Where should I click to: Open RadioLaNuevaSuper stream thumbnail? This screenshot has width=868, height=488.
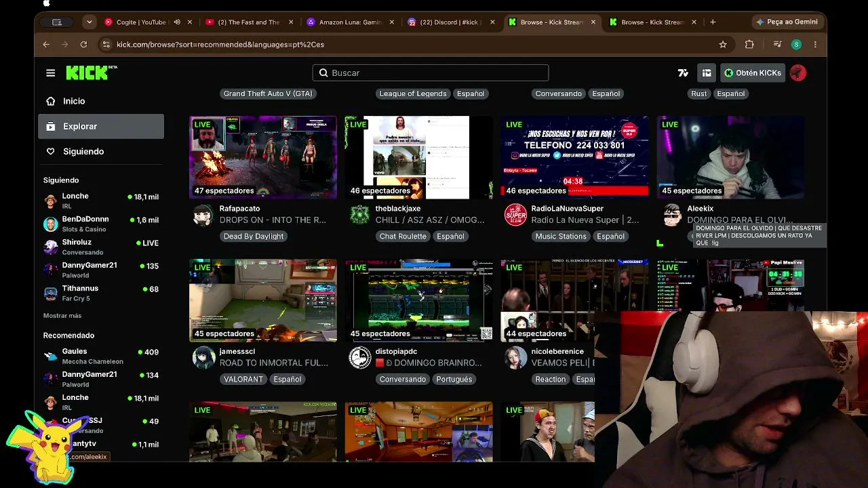click(x=575, y=157)
